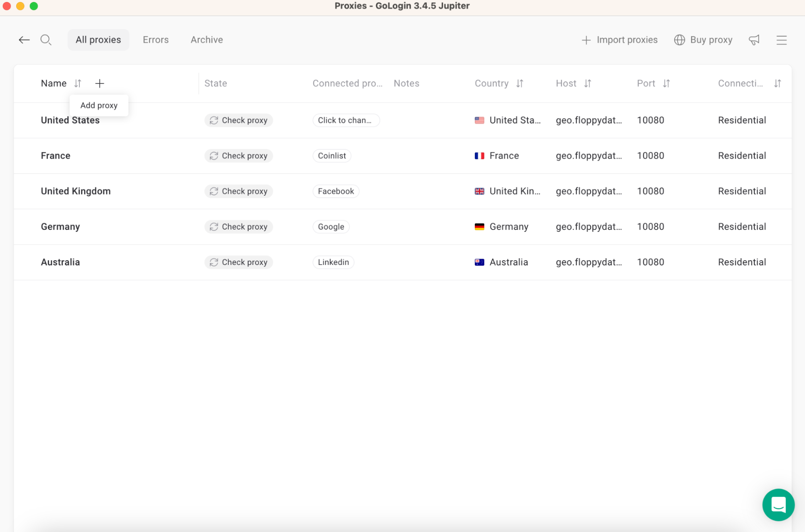The width and height of the screenshot is (805, 532).
Task: Click the France flag icon
Action: 479,156
